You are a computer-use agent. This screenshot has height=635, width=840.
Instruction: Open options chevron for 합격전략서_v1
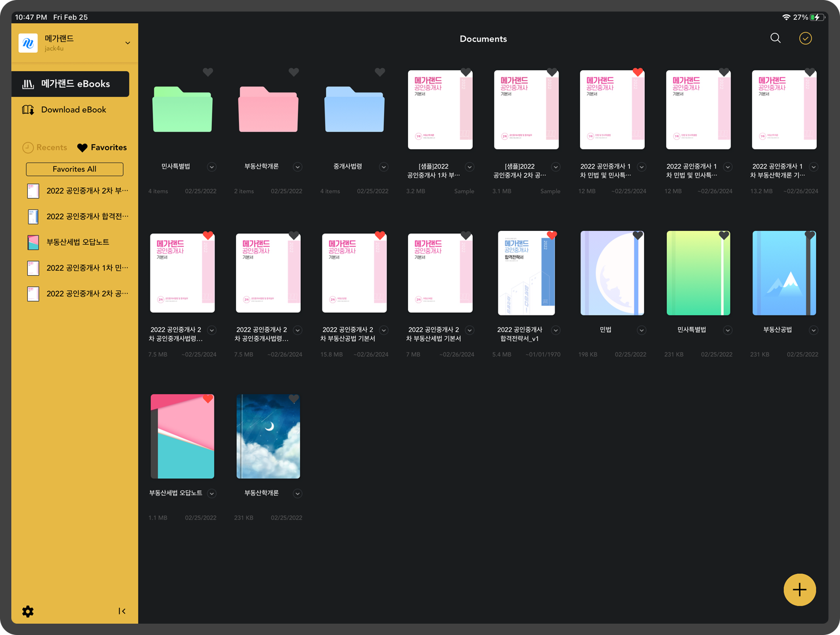point(556,330)
